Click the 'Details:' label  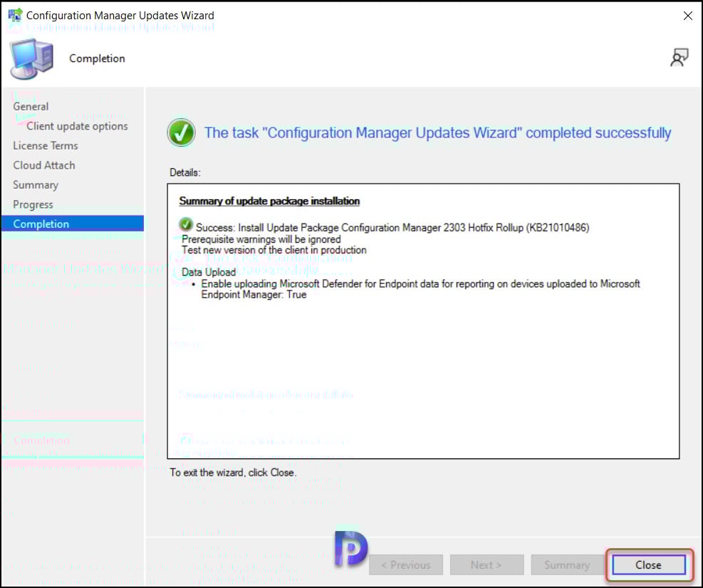[x=184, y=172]
